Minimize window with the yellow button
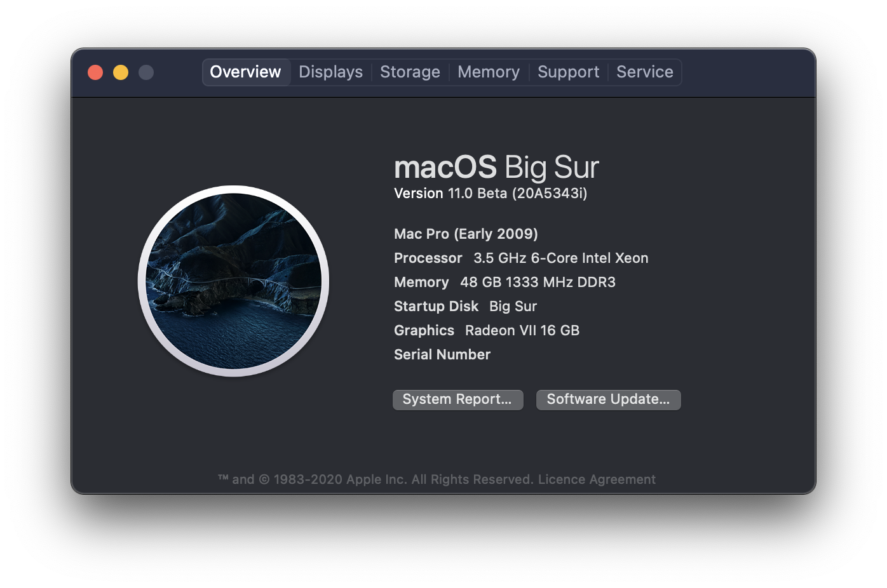Image resolution: width=887 pixels, height=588 pixels. (121, 72)
